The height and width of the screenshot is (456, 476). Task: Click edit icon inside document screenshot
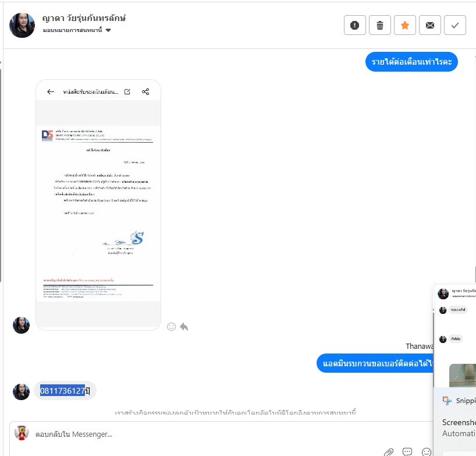127,92
